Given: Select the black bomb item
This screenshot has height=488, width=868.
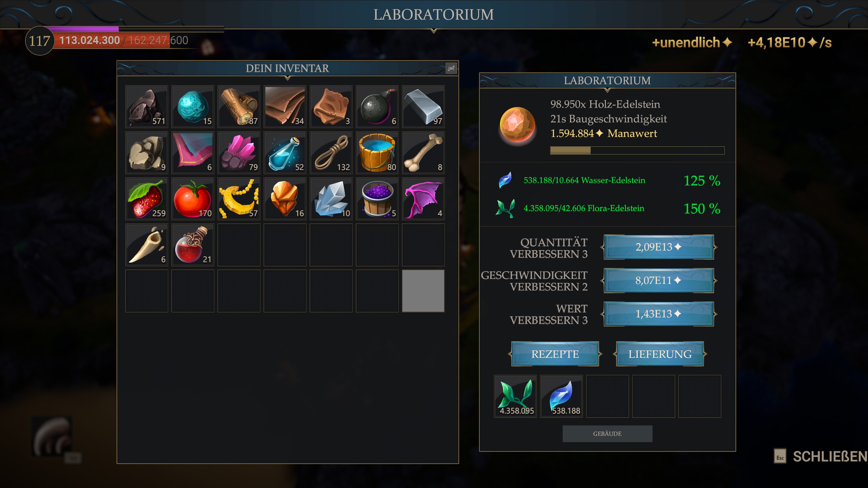Looking at the screenshot, I should click(x=377, y=107).
